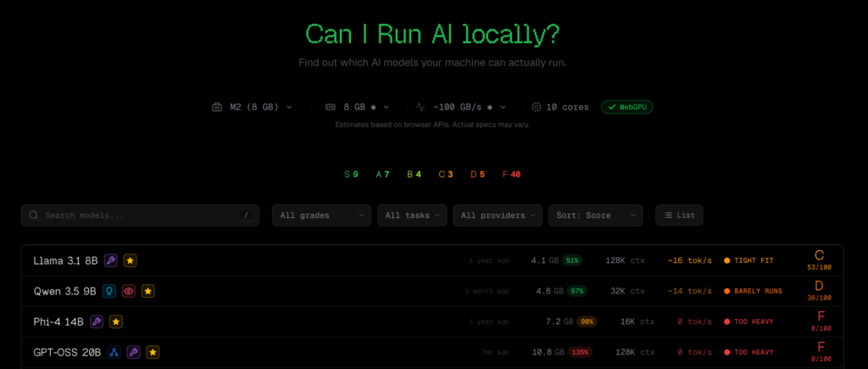Select the A 7 grade filter

pos(382,174)
